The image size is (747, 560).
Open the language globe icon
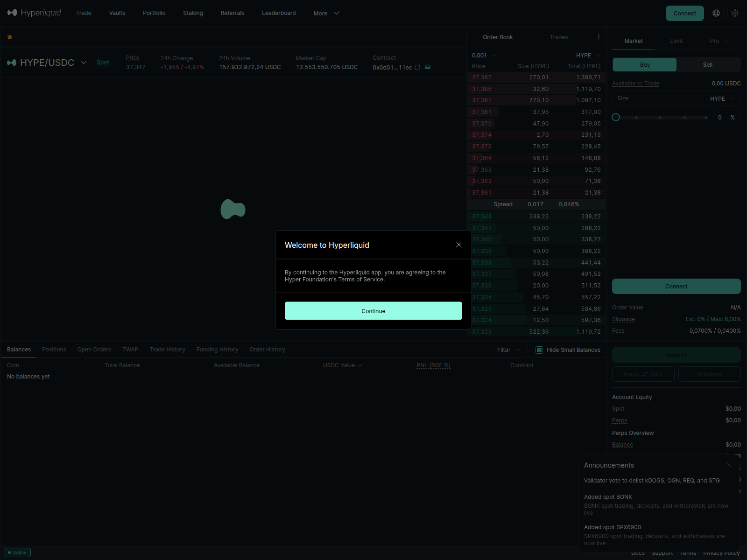point(716,13)
